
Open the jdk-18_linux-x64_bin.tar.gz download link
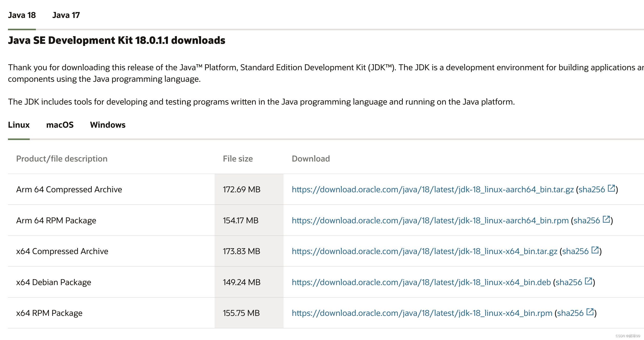424,251
